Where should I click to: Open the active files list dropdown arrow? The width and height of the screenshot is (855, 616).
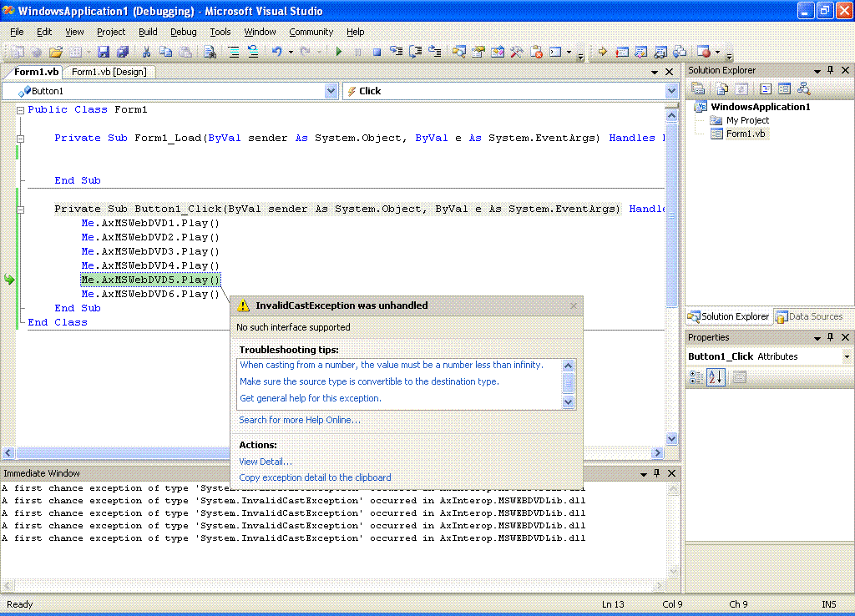pyautogui.click(x=655, y=72)
